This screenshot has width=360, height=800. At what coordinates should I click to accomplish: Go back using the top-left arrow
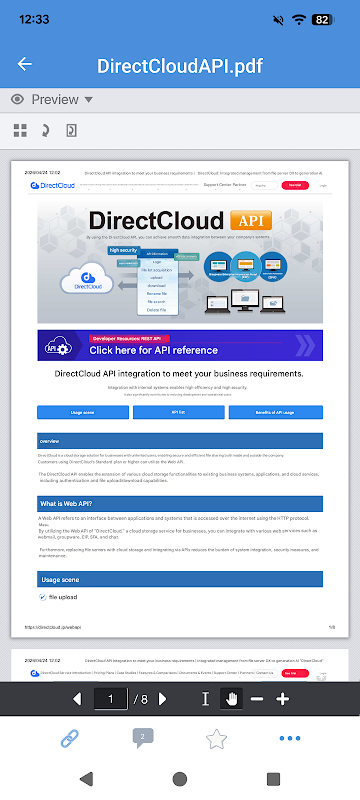click(24, 64)
